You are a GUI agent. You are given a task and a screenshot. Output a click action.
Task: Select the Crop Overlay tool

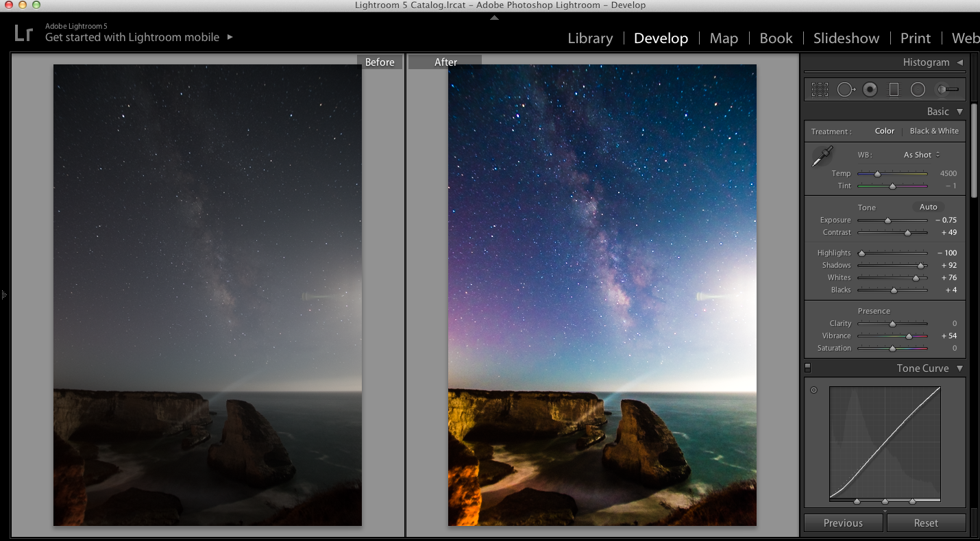coord(820,89)
